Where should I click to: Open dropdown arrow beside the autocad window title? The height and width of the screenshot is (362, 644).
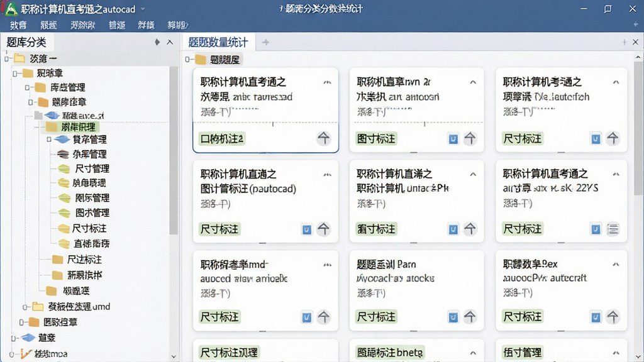click(x=143, y=9)
